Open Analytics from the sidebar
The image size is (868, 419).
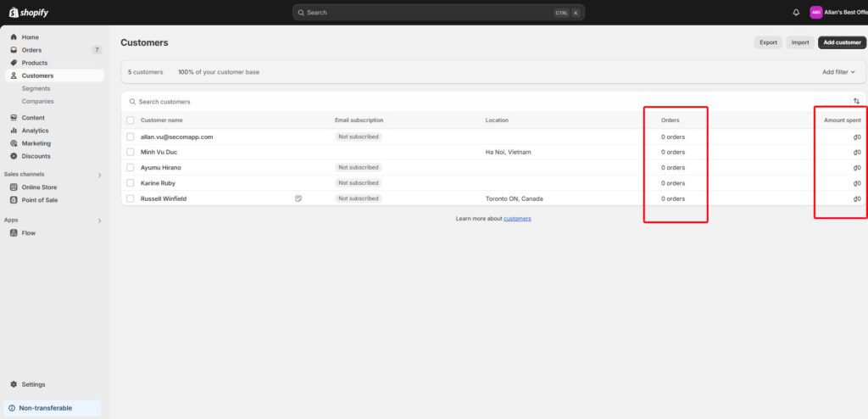35,131
